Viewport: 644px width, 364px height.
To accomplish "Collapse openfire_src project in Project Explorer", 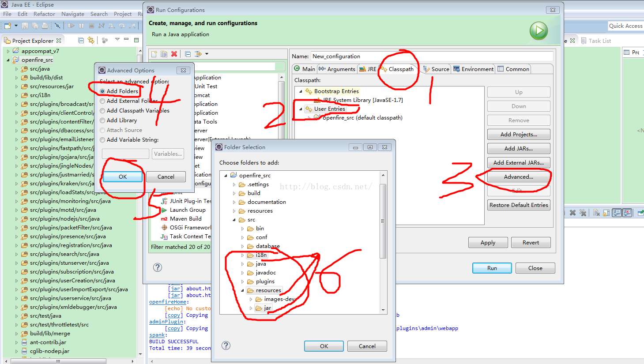I will pyautogui.click(x=8, y=60).
